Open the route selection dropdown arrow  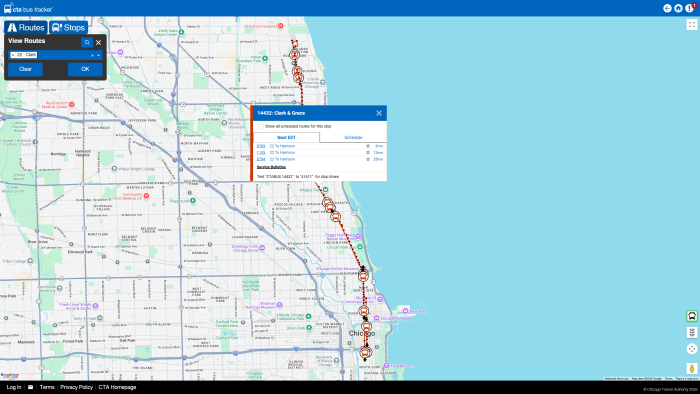click(x=99, y=55)
